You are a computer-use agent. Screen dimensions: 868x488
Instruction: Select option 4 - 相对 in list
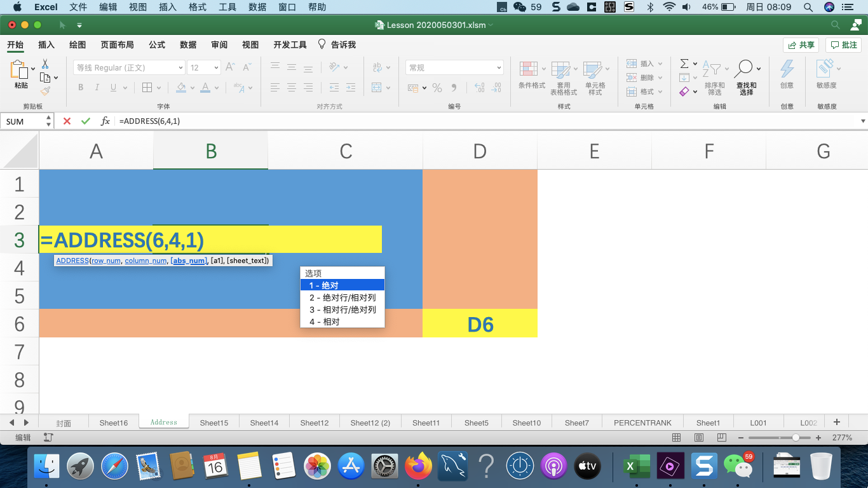click(x=342, y=322)
